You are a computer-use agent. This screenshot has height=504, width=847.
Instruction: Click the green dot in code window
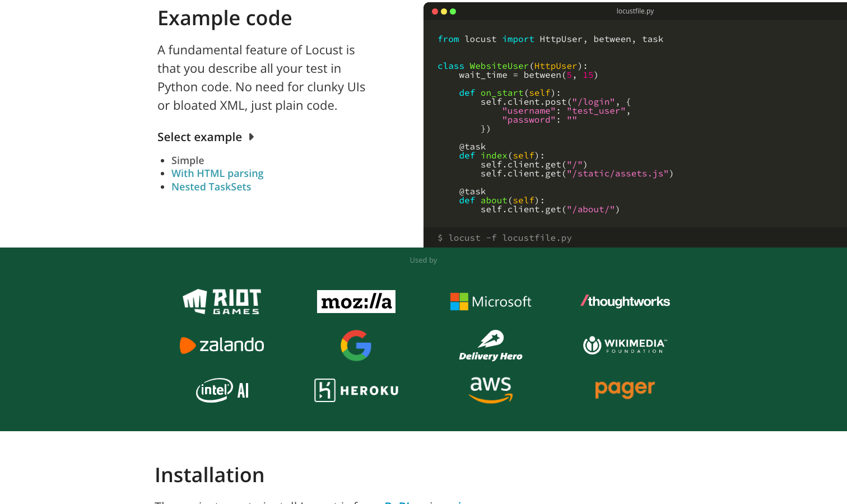pos(453,11)
